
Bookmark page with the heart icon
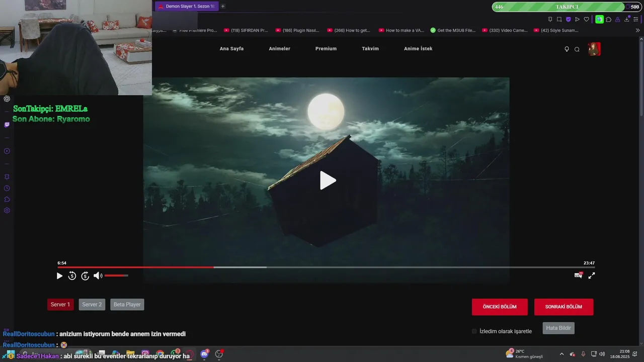586,19
